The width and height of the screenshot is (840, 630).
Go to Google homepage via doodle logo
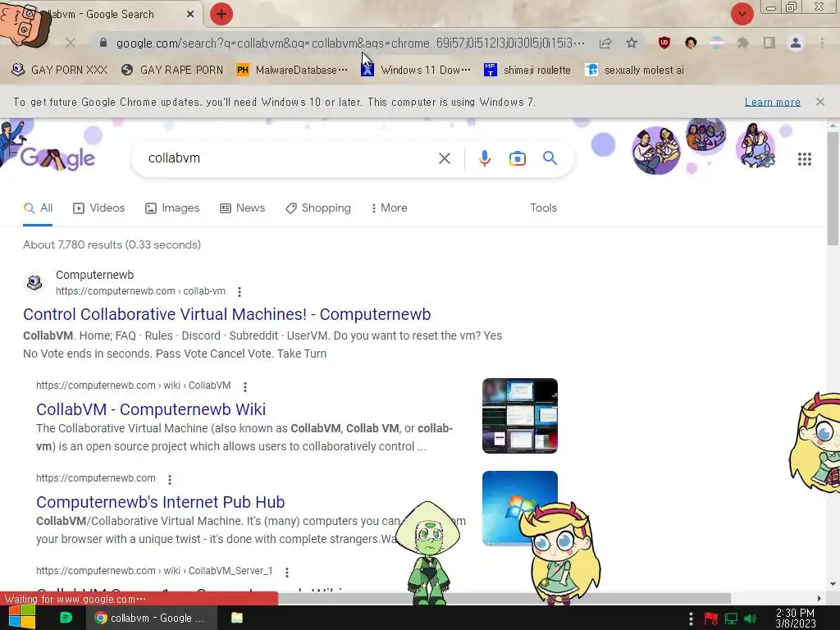point(58,157)
